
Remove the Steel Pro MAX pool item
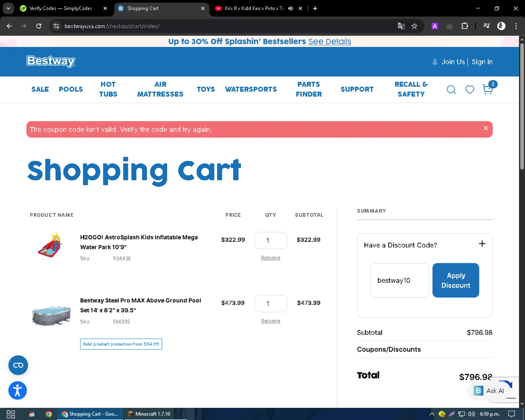click(271, 321)
